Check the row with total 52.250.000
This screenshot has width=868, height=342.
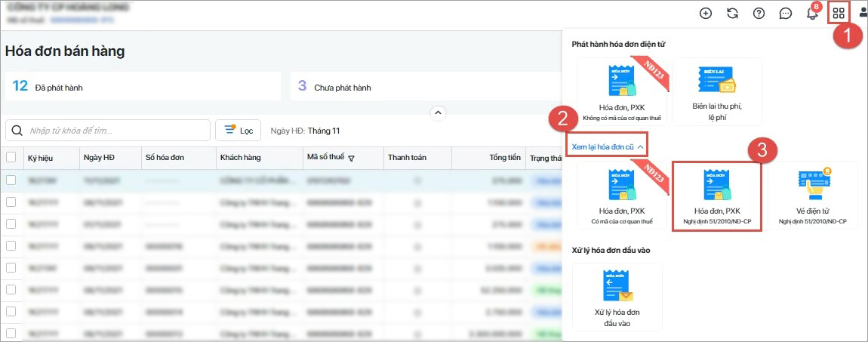[11, 289]
